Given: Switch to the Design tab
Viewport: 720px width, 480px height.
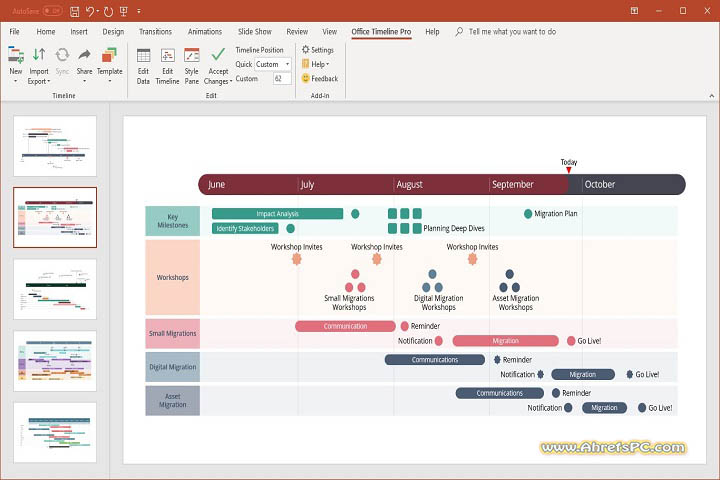Looking at the screenshot, I should 113,31.
